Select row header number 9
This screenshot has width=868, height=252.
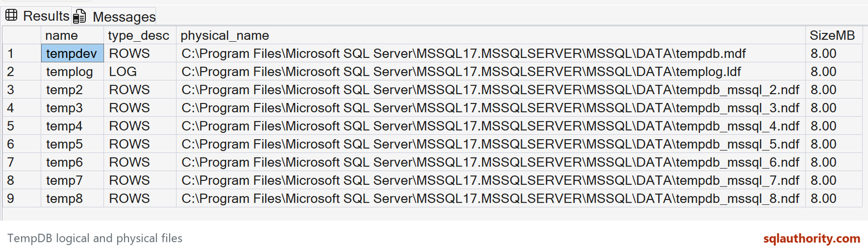coord(22,198)
